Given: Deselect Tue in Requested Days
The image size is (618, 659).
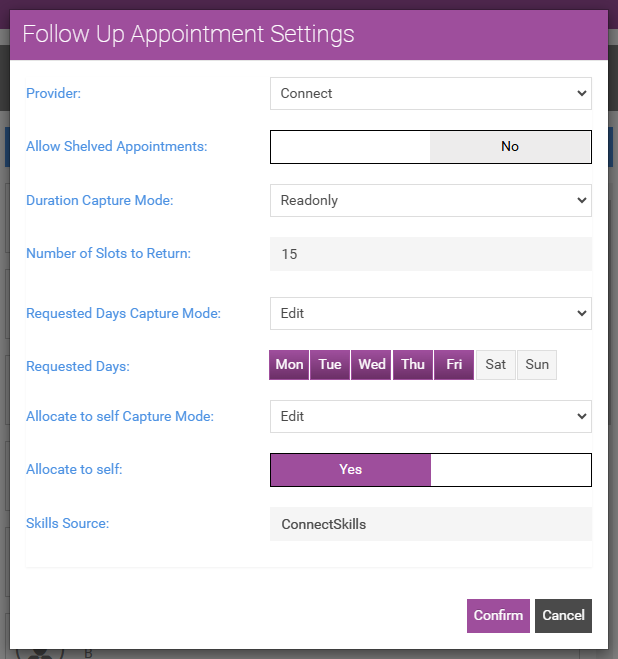Looking at the screenshot, I should coord(330,364).
